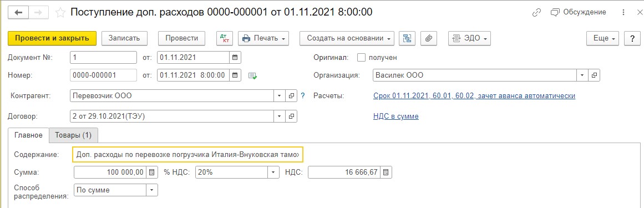This screenshot has width=644, height=208.
Task: Open the help question mark button
Action: coord(632,38)
